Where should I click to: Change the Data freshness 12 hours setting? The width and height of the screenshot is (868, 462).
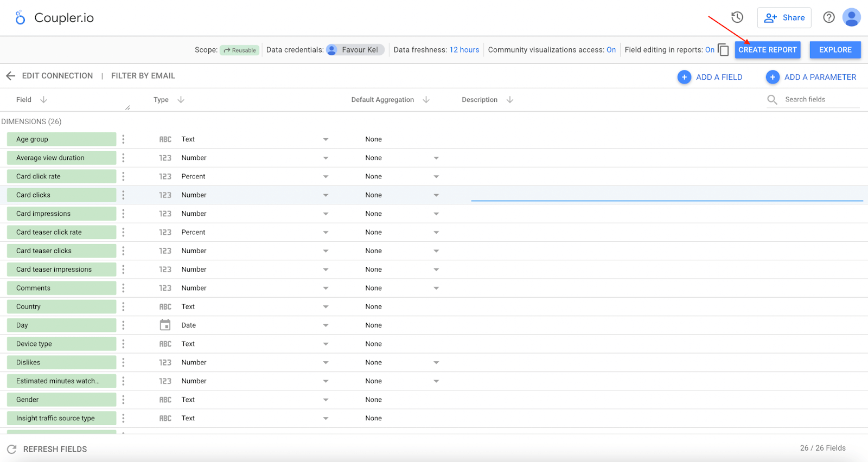(464, 50)
